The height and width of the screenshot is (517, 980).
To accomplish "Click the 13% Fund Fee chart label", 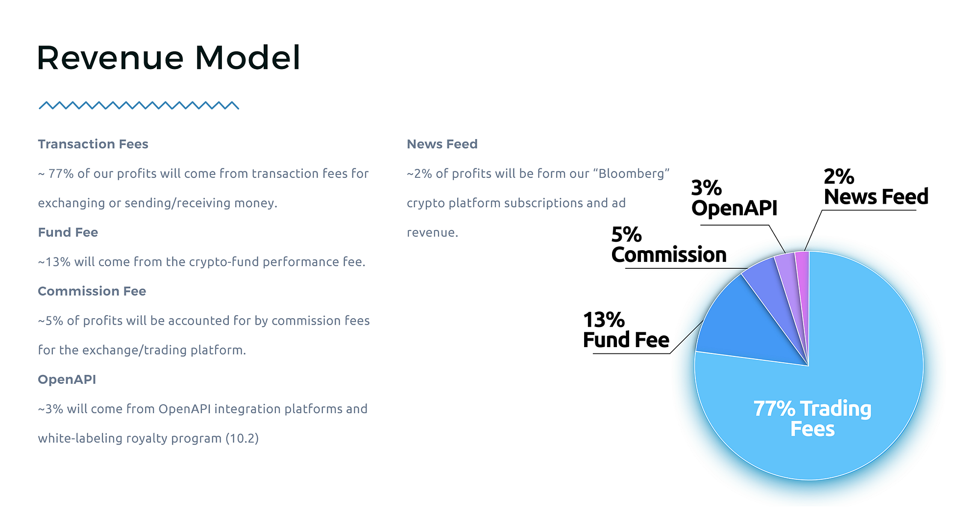I will pyautogui.click(x=626, y=330).
